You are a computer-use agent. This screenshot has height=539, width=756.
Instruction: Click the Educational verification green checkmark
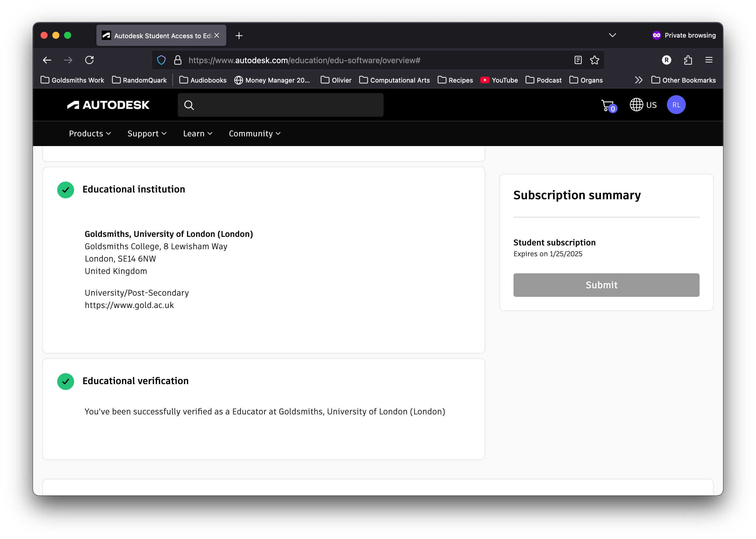66,381
